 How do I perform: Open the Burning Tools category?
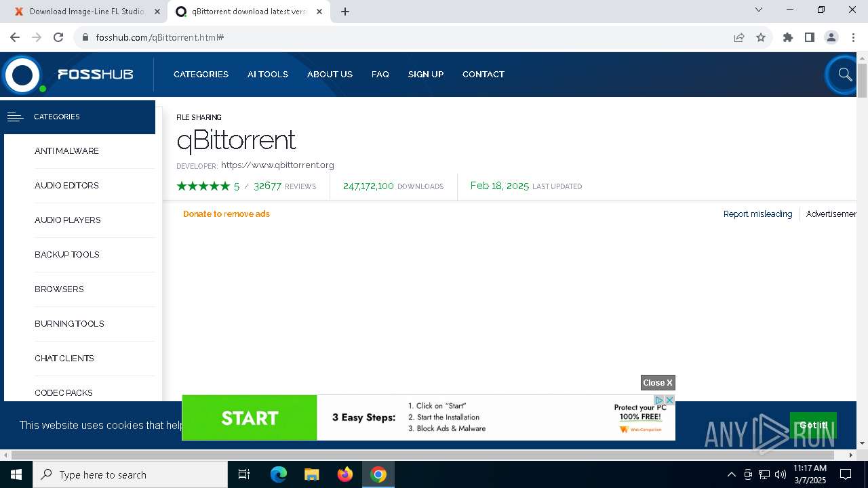tap(69, 324)
